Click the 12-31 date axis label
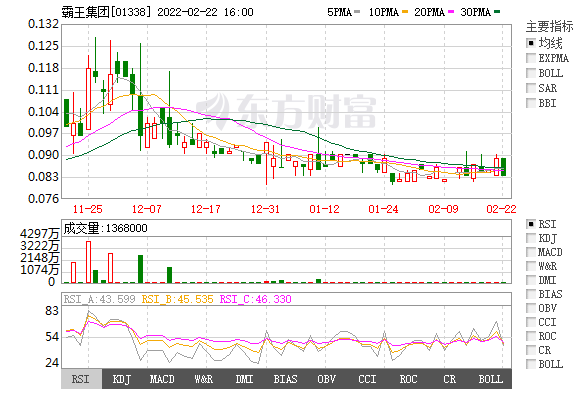The height and width of the screenshot is (402, 581). coord(265,209)
